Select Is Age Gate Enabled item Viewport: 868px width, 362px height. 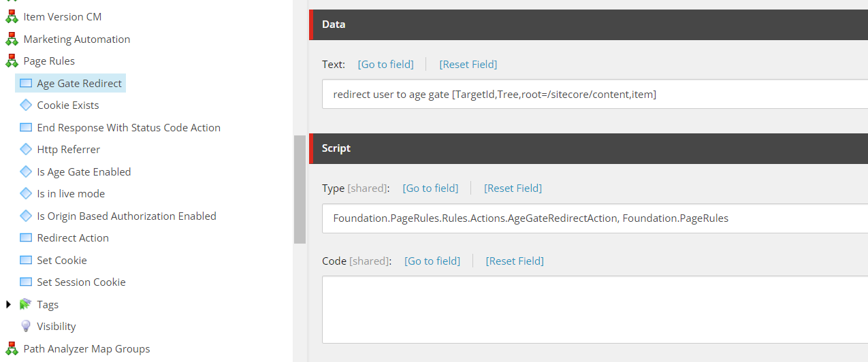click(x=84, y=172)
